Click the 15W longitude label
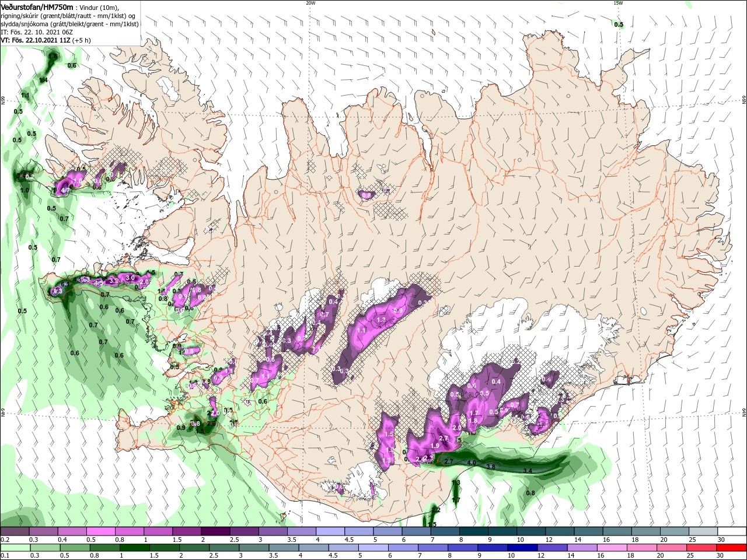The height and width of the screenshot is (560, 747). click(x=618, y=3)
